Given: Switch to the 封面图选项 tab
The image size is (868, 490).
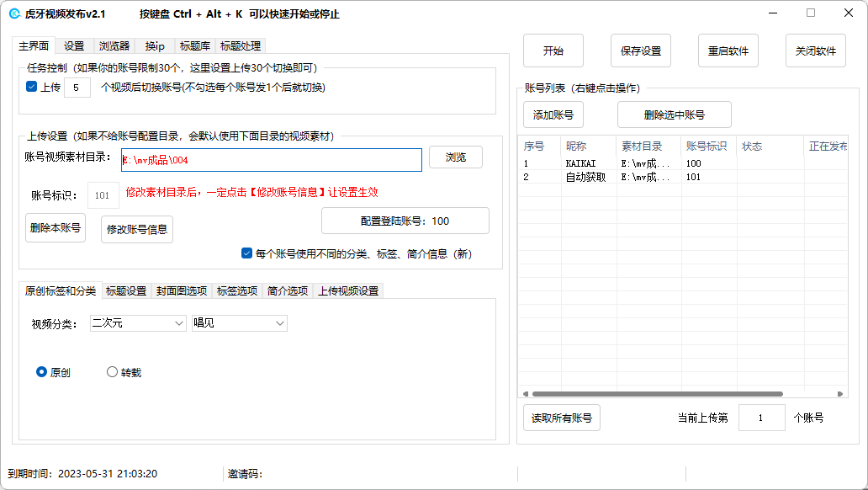Looking at the screenshot, I should tap(181, 291).
